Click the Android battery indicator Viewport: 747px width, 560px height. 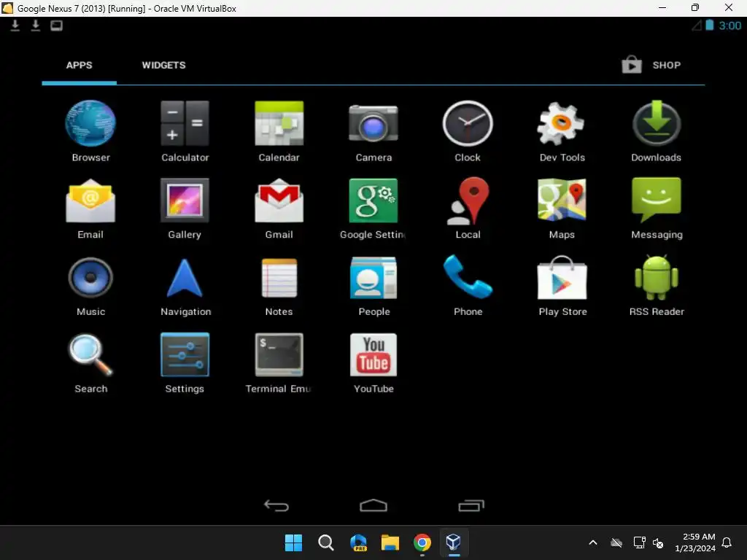coord(709,26)
